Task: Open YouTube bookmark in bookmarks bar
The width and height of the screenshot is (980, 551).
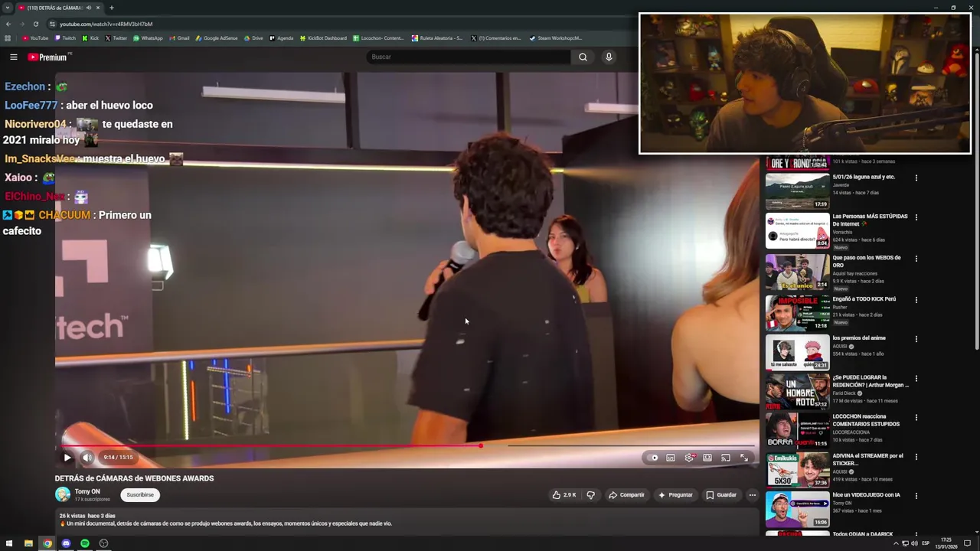Action: 35,38
